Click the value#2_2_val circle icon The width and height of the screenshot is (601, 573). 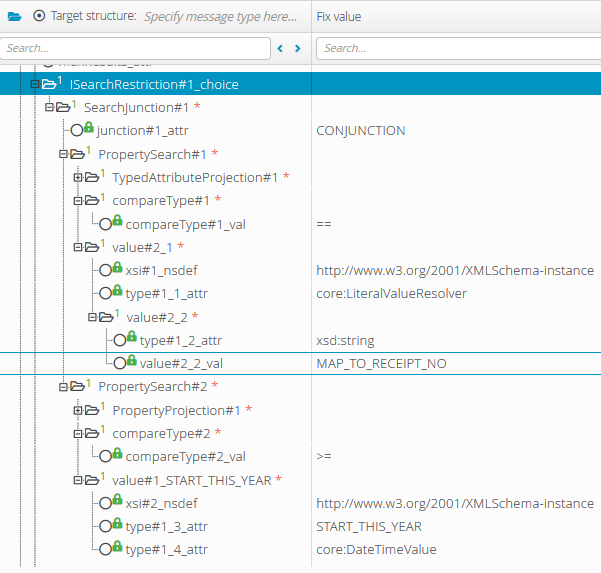point(120,363)
